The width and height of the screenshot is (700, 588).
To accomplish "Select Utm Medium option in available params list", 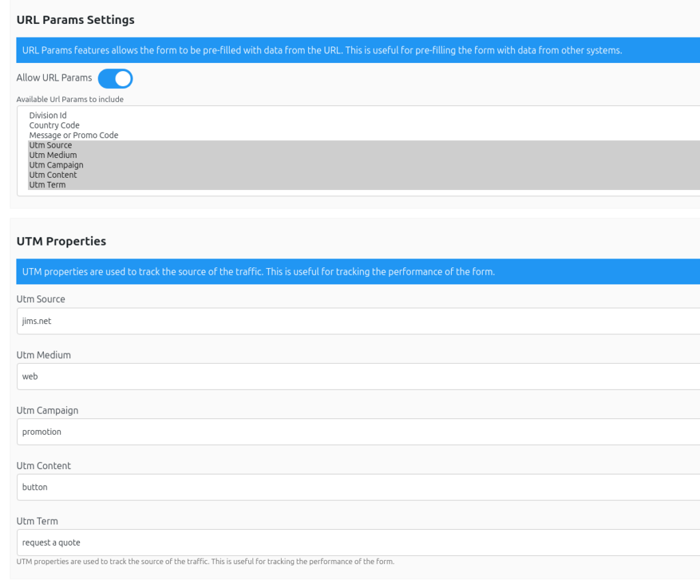I will (x=53, y=155).
